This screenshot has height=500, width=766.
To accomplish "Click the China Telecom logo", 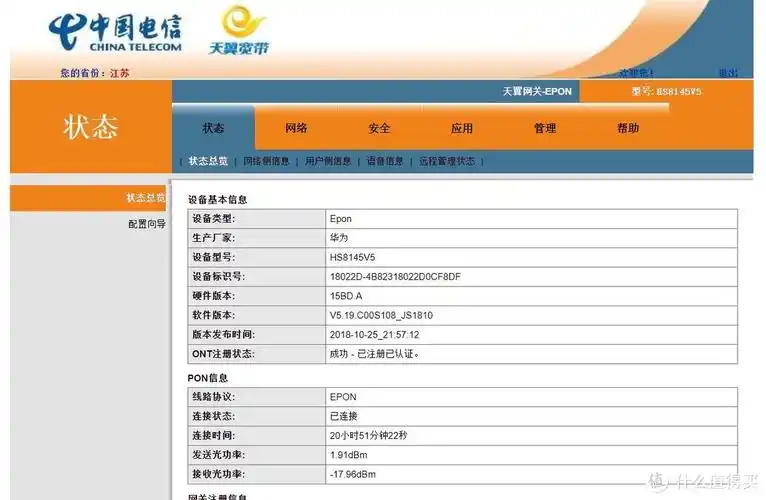I will click(x=115, y=32).
